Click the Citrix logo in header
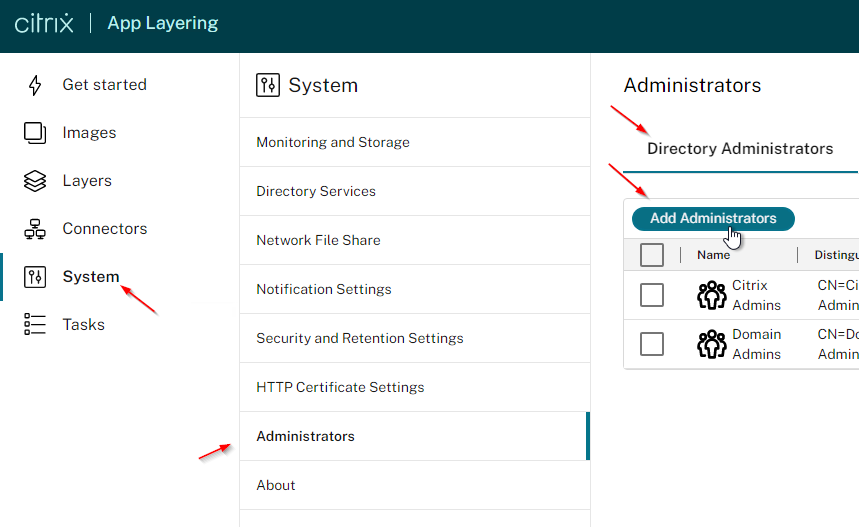Image resolution: width=859 pixels, height=527 pixels. pos(44,24)
